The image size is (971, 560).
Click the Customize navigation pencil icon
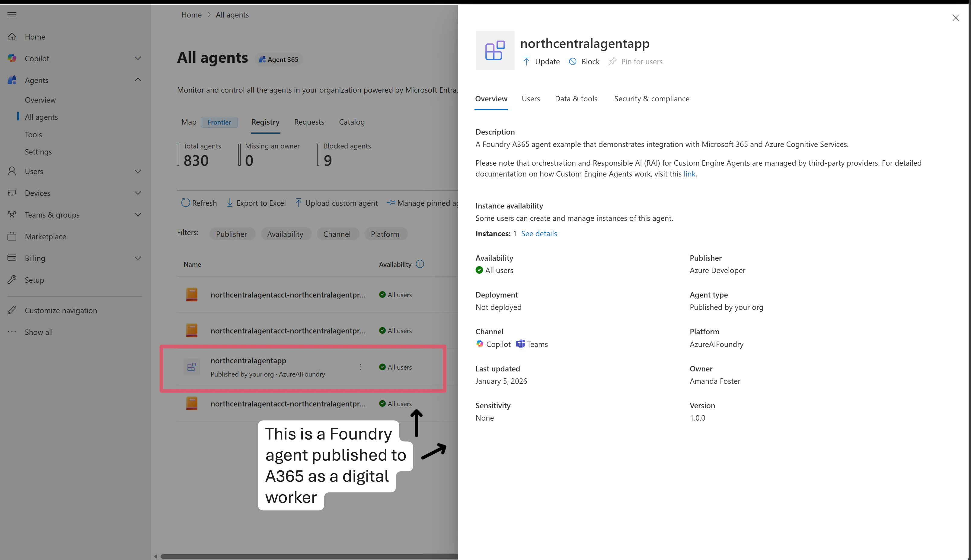coord(12,310)
